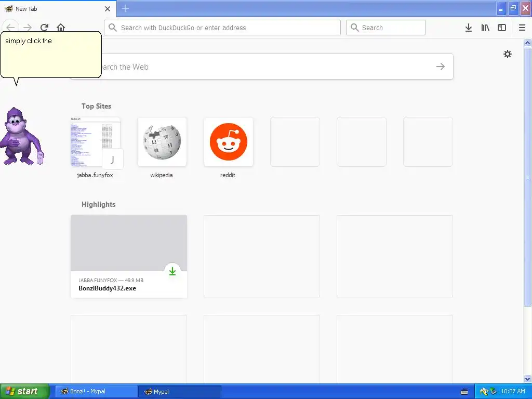Click the forward navigation arrow
This screenshot has width=532, height=399.
28,28
